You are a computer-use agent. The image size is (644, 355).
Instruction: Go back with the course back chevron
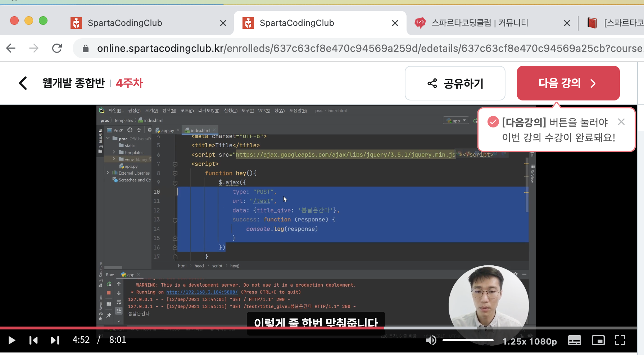tap(23, 83)
